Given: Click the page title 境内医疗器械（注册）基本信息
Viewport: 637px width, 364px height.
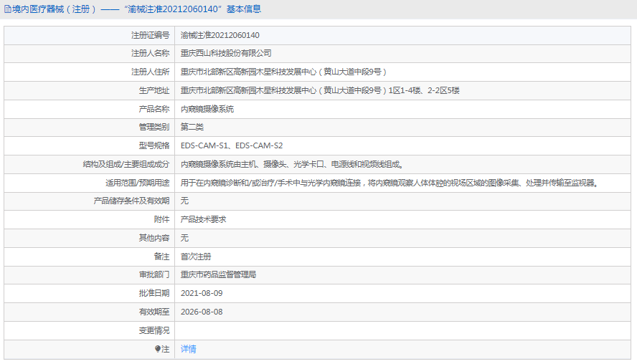Looking at the screenshot, I should pos(136,9).
